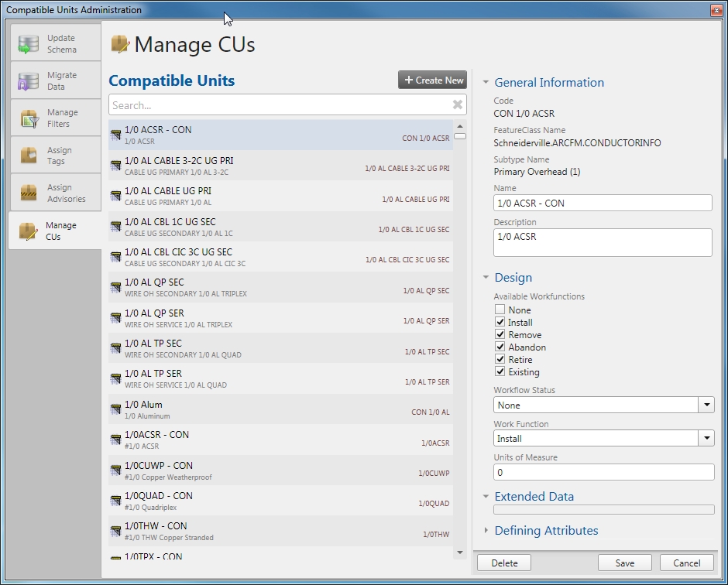Click the clear search X icon
Viewport: 728px width, 585px height.
pyautogui.click(x=457, y=104)
